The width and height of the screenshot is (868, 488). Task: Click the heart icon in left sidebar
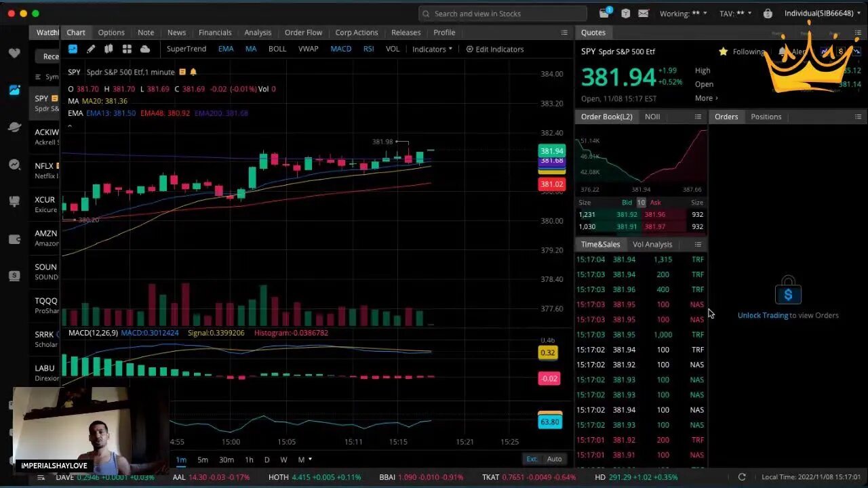(14, 54)
